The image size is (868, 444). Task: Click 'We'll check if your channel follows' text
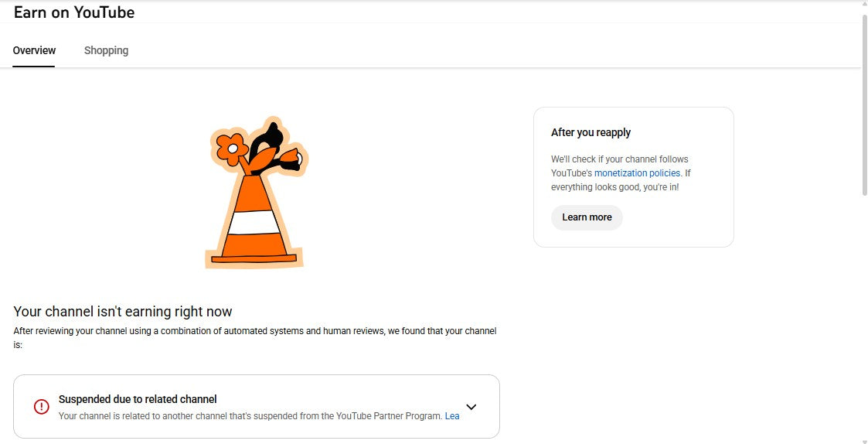coord(619,159)
